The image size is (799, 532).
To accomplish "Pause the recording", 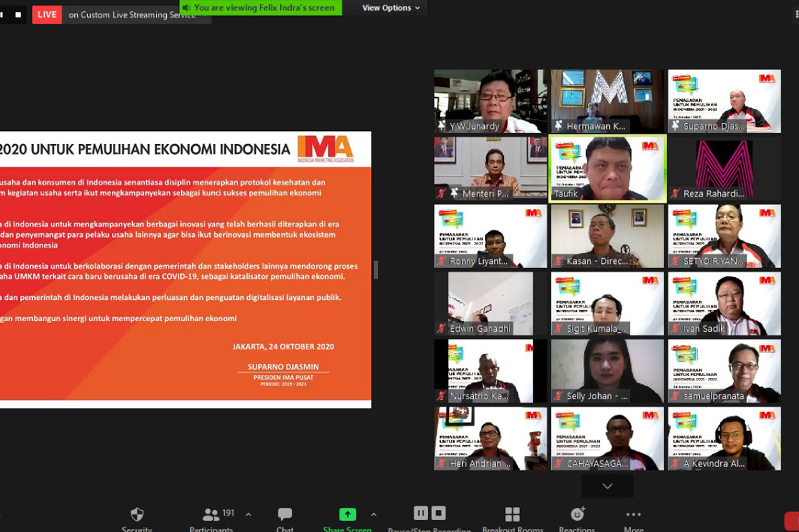I will point(421,513).
